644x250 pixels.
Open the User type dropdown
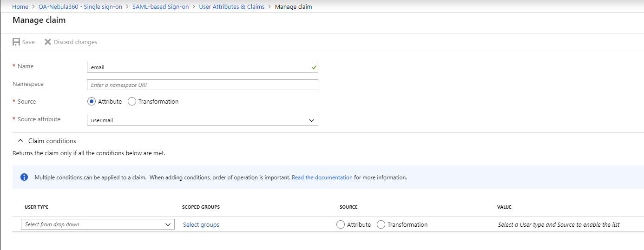(98, 224)
